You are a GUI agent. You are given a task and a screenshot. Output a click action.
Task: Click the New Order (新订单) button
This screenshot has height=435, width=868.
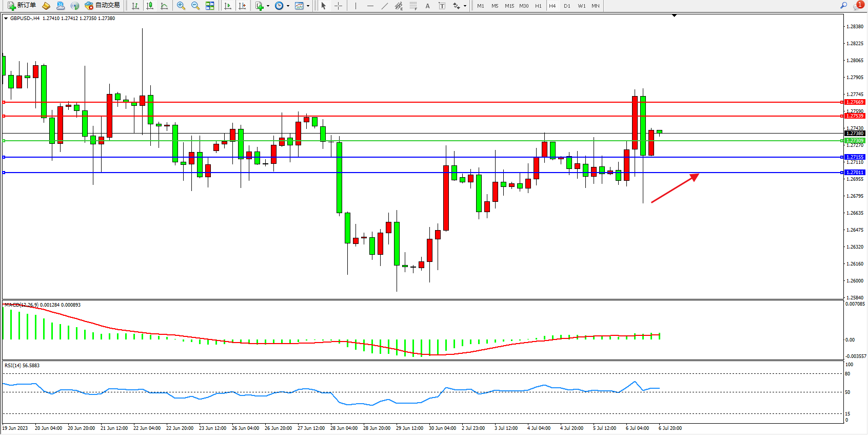tap(22, 6)
